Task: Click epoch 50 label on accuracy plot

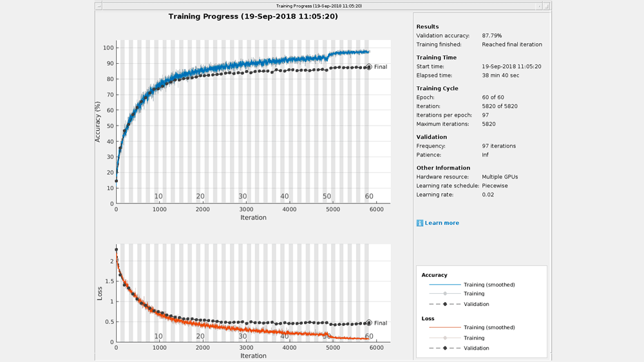Action: click(x=327, y=196)
